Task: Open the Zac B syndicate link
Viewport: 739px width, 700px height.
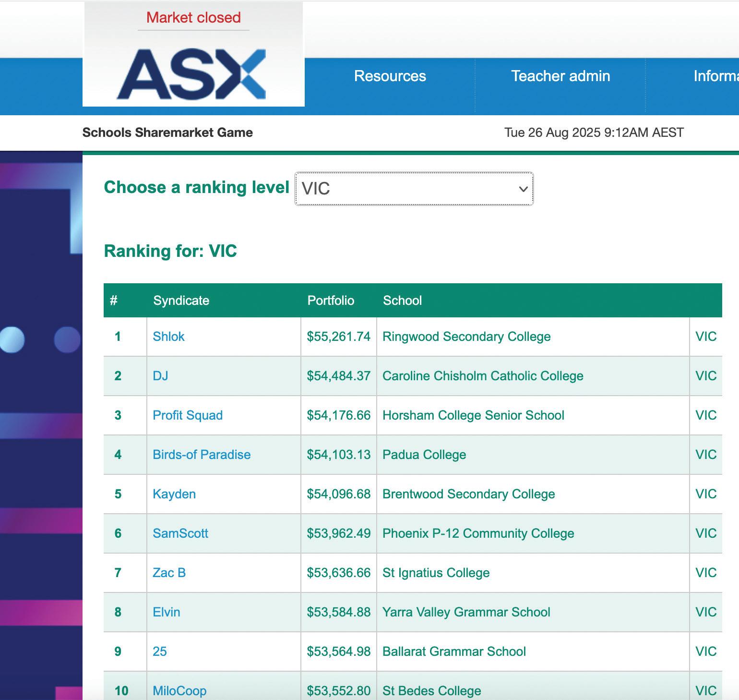Action: (169, 573)
